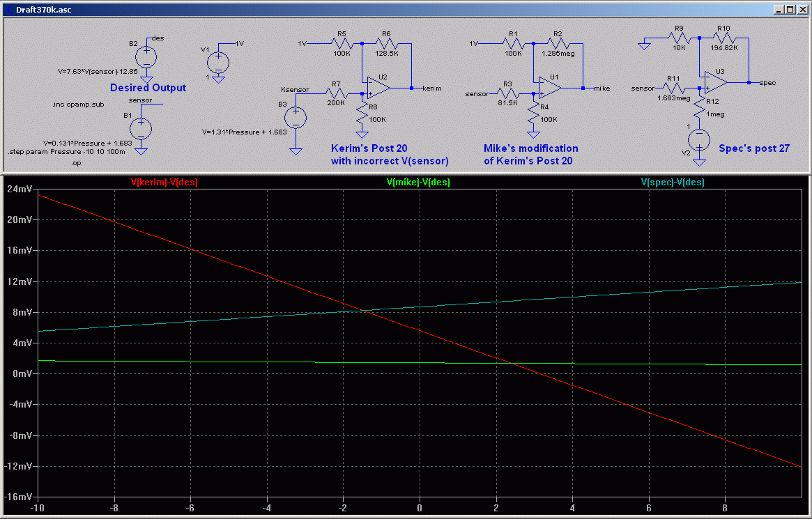
Task: Select the "Kerim's Post 20" comment
Action: (369, 148)
